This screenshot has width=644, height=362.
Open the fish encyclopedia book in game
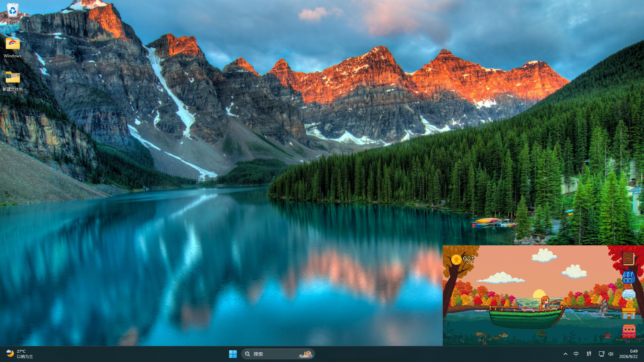point(628,258)
